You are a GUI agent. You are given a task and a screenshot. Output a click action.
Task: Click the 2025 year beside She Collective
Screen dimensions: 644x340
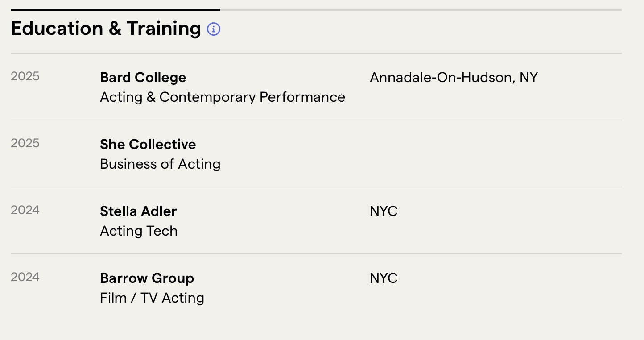[x=25, y=143]
